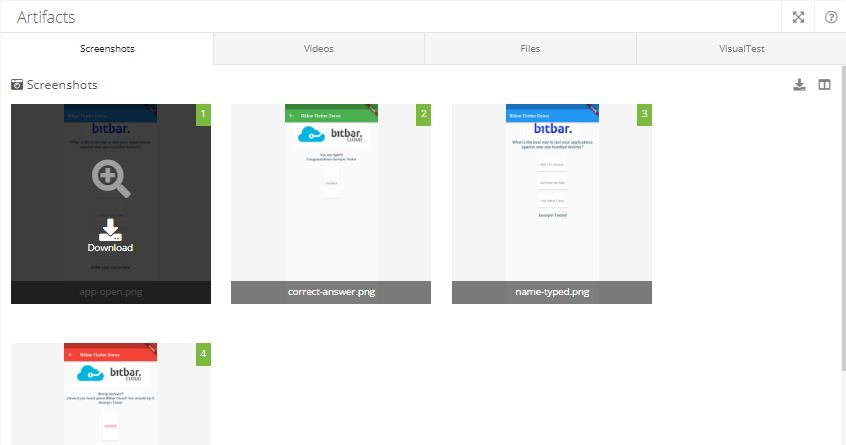Download all screenshots using the header icon
Screen dimensions: 846x445
[x=799, y=85]
